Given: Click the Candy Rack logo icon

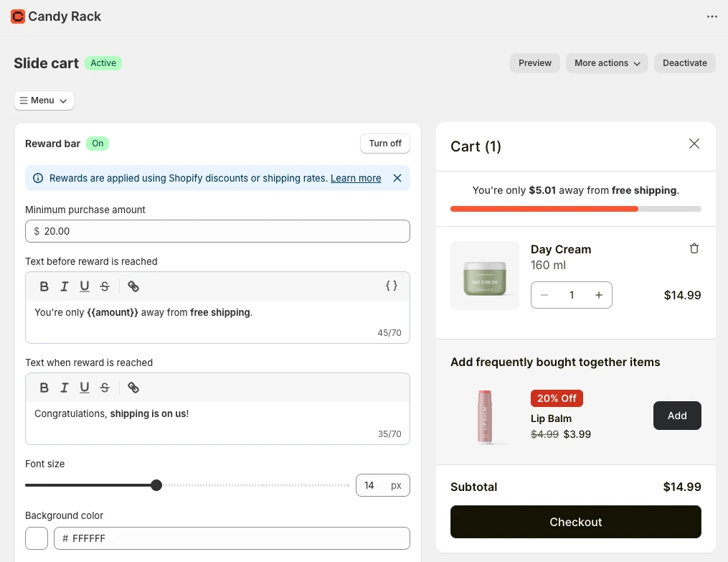Looking at the screenshot, I should pos(17,16).
